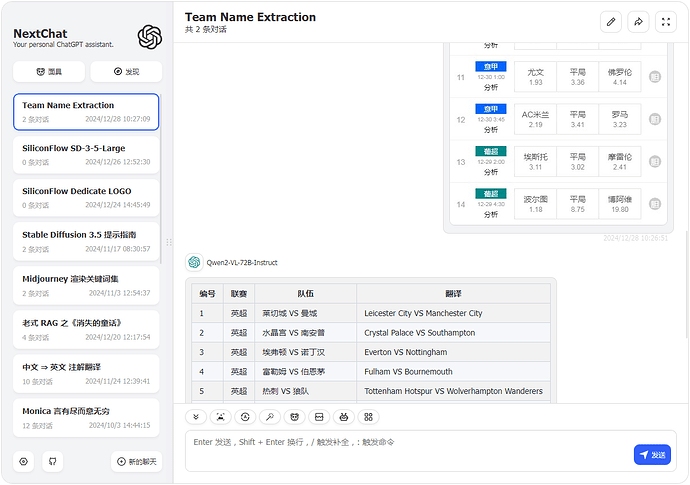
Task: Open masks from the chat toolbar face icon
Action: point(294,417)
